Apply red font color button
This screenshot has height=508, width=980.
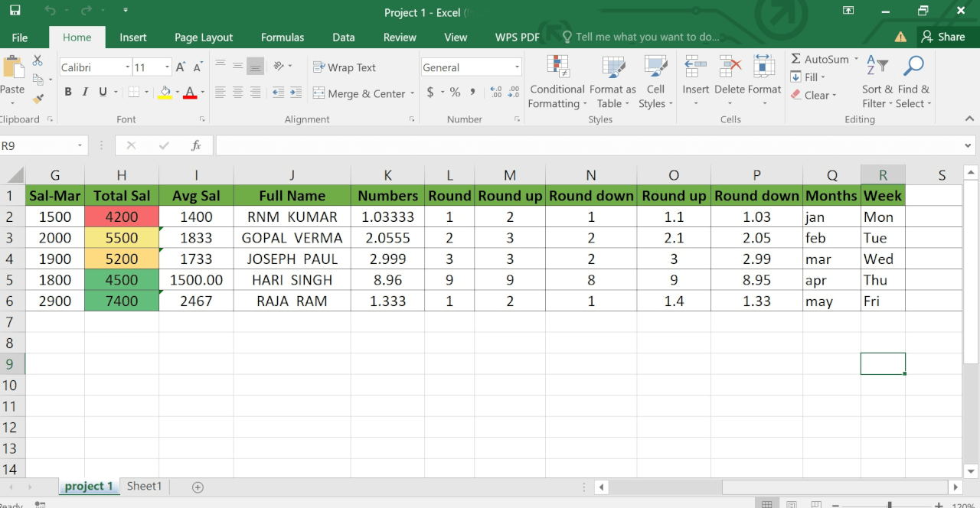190,93
